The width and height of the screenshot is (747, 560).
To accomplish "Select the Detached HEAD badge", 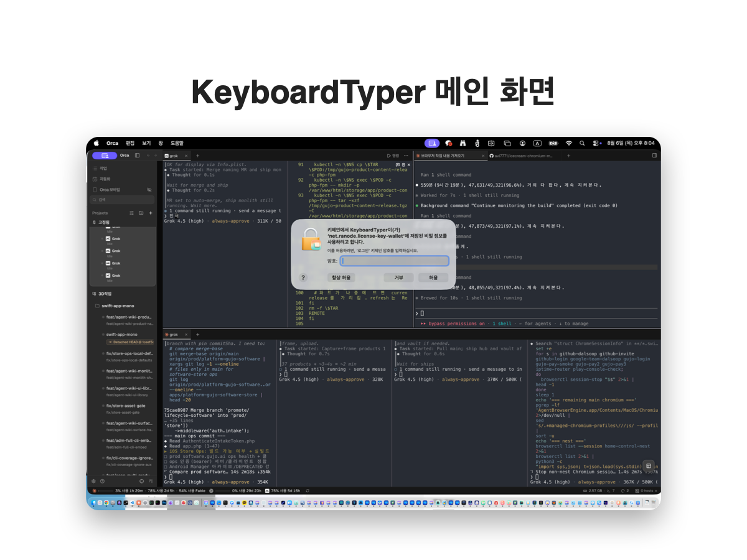I will pyautogui.click(x=131, y=342).
